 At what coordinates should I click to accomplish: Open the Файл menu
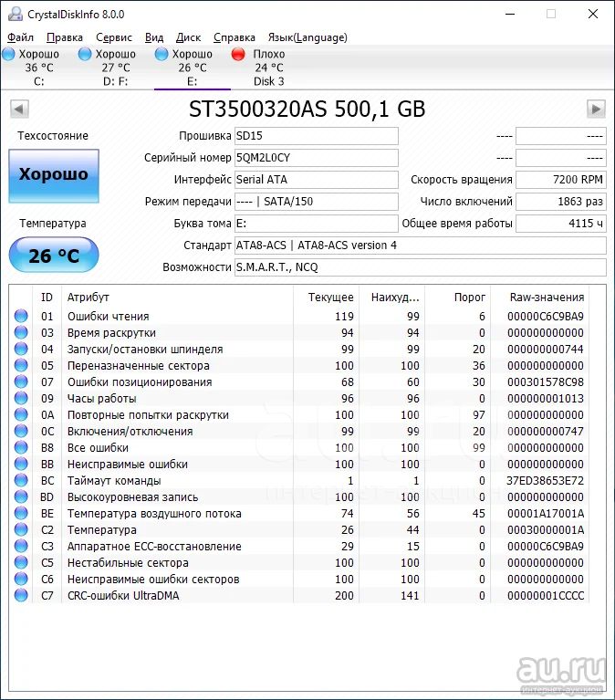point(20,37)
